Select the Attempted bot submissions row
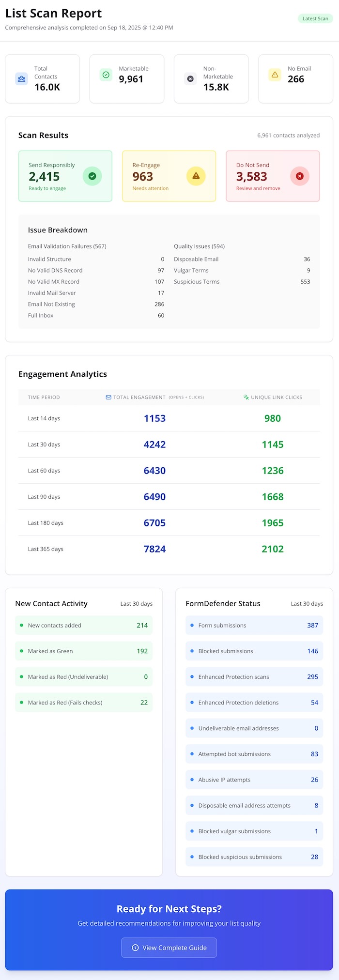 pos(254,754)
